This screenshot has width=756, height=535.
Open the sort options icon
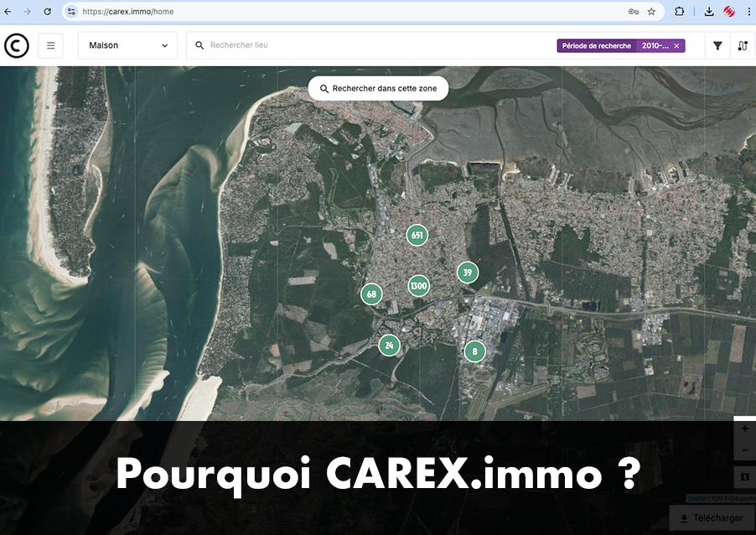743,46
